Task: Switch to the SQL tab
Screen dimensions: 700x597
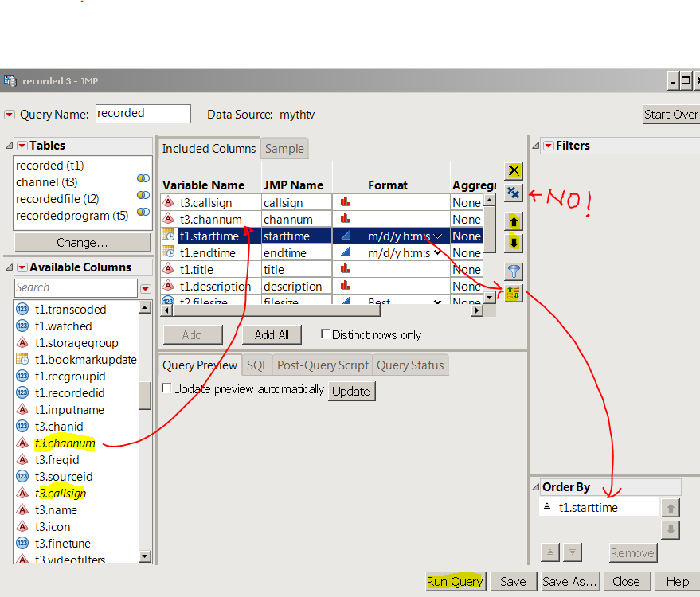Action: (256, 365)
